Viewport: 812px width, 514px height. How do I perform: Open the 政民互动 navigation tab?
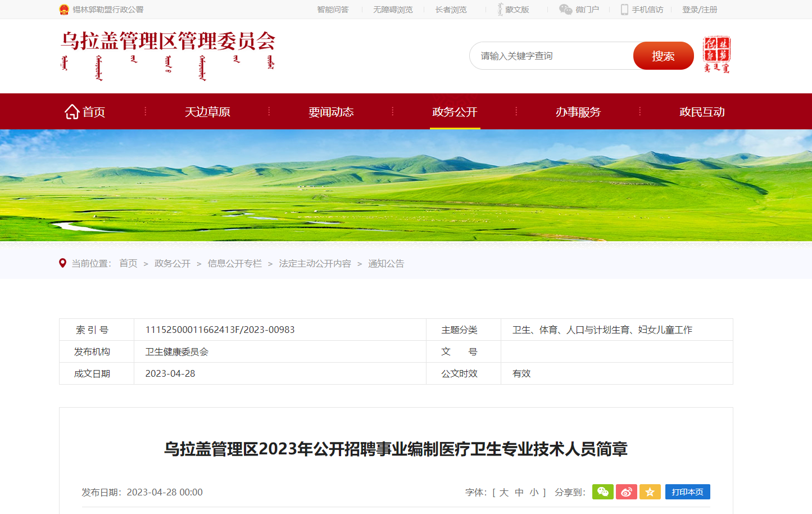point(702,112)
